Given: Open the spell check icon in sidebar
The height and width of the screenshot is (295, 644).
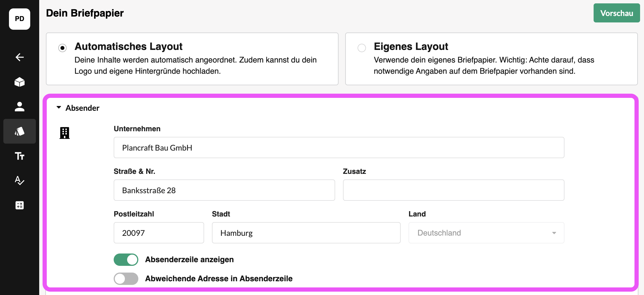Looking at the screenshot, I should tap(20, 181).
